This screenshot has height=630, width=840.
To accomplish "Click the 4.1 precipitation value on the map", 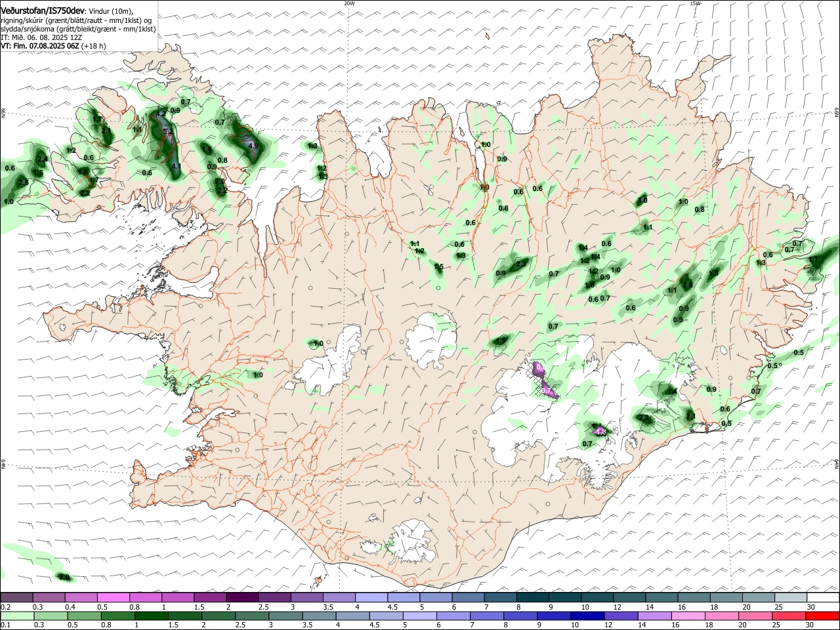I will click(175, 167).
